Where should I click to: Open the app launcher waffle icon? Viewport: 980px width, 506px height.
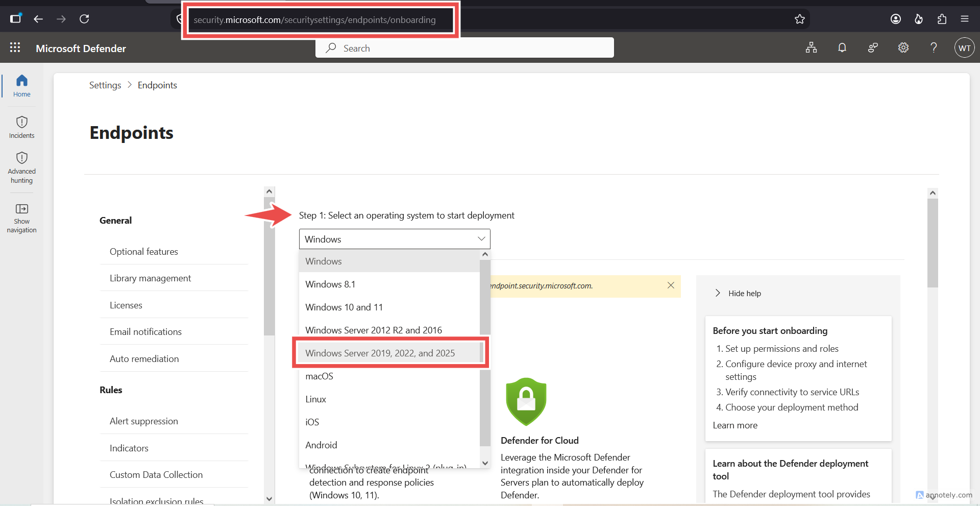click(15, 47)
